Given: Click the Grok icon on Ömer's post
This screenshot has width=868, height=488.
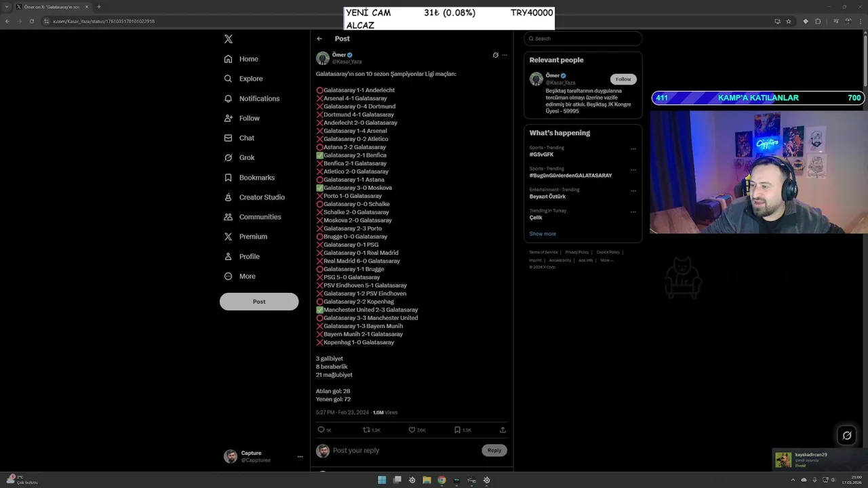Looking at the screenshot, I should click(x=496, y=55).
